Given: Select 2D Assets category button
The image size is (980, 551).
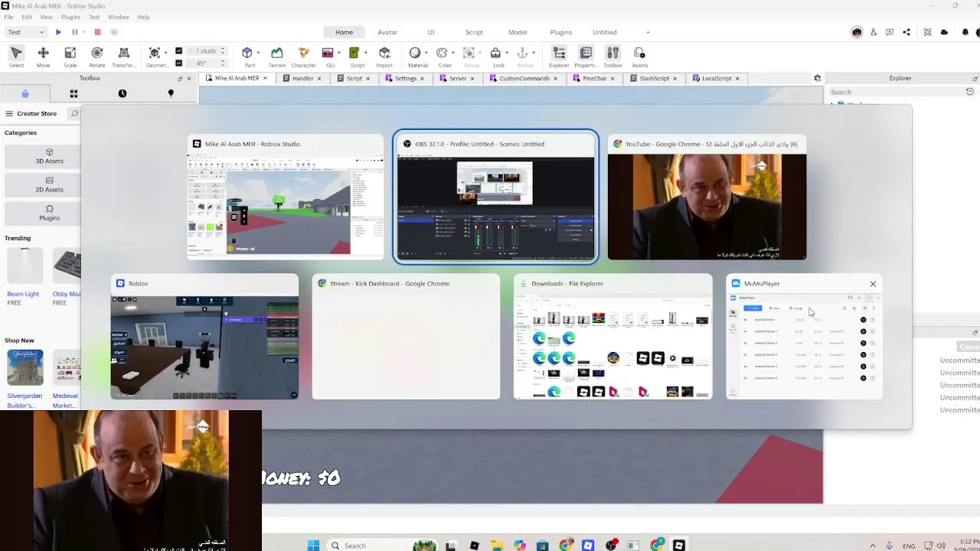Looking at the screenshot, I should [49, 184].
